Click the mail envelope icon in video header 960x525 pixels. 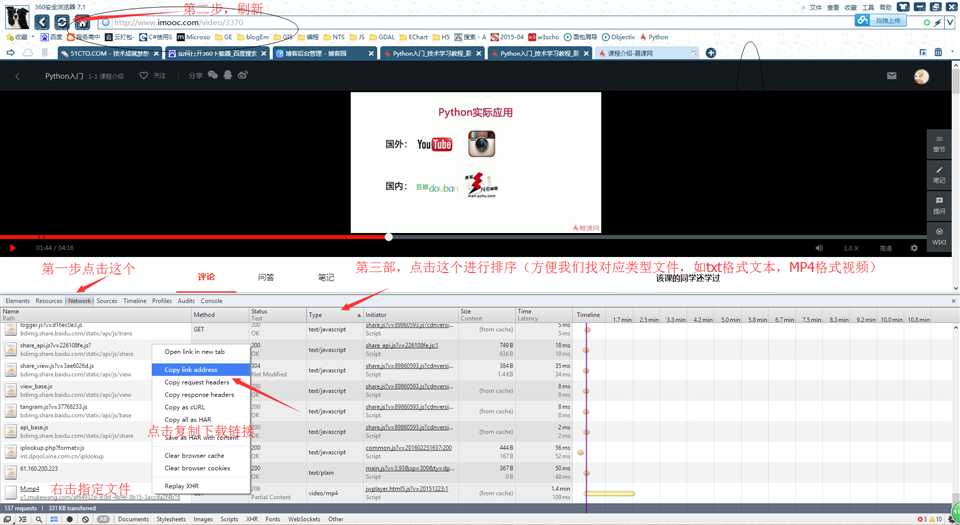click(x=891, y=76)
